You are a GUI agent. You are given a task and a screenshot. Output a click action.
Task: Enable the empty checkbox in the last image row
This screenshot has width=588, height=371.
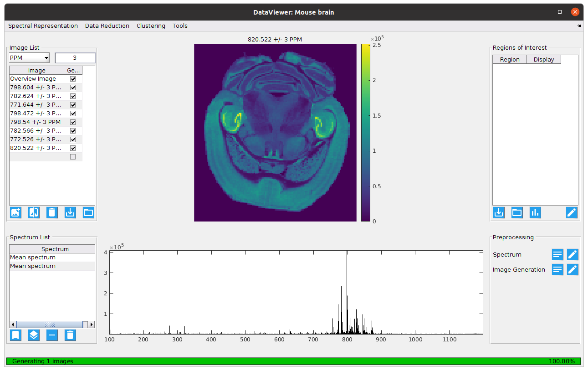click(x=73, y=157)
